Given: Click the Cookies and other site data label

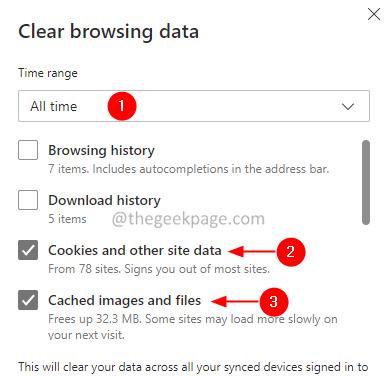Looking at the screenshot, I should [135, 250].
